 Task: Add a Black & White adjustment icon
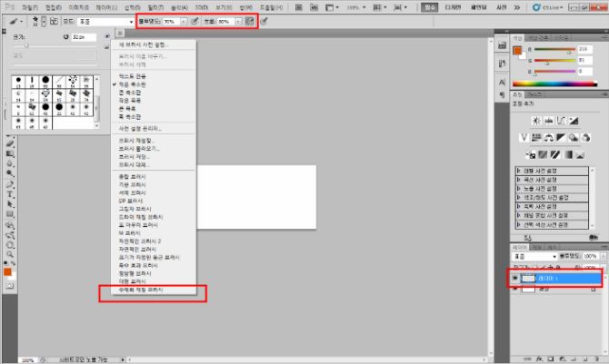[561, 137]
